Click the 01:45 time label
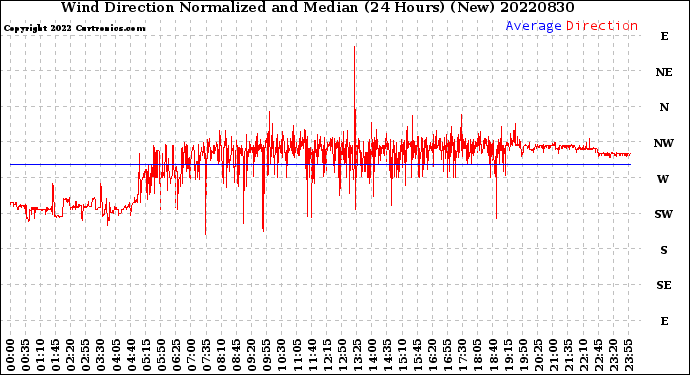 (56, 356)
